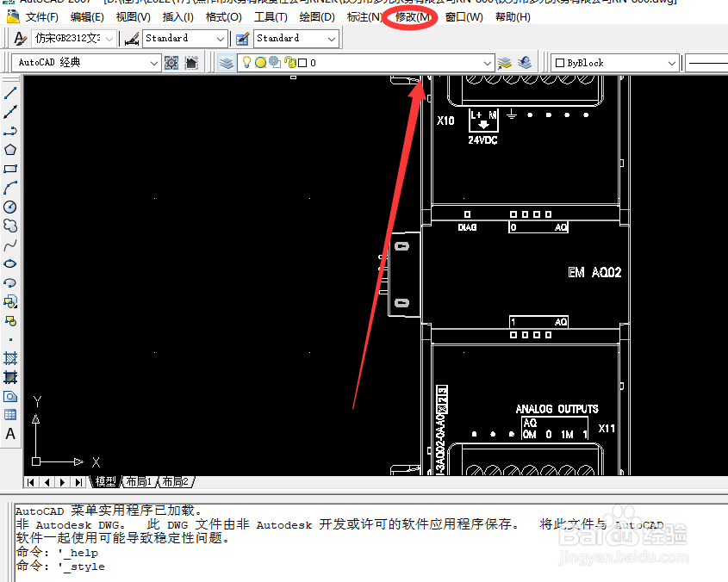Open the Table Style manager icon
This screenshot has width=728, height=582.
[x=242, y=39]
